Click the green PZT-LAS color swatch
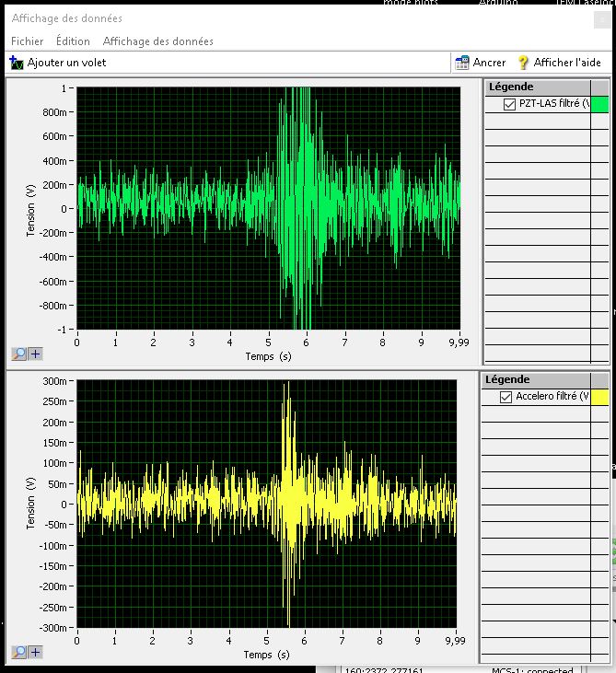This screenshot has width=616, height=673. click(599, 104)
